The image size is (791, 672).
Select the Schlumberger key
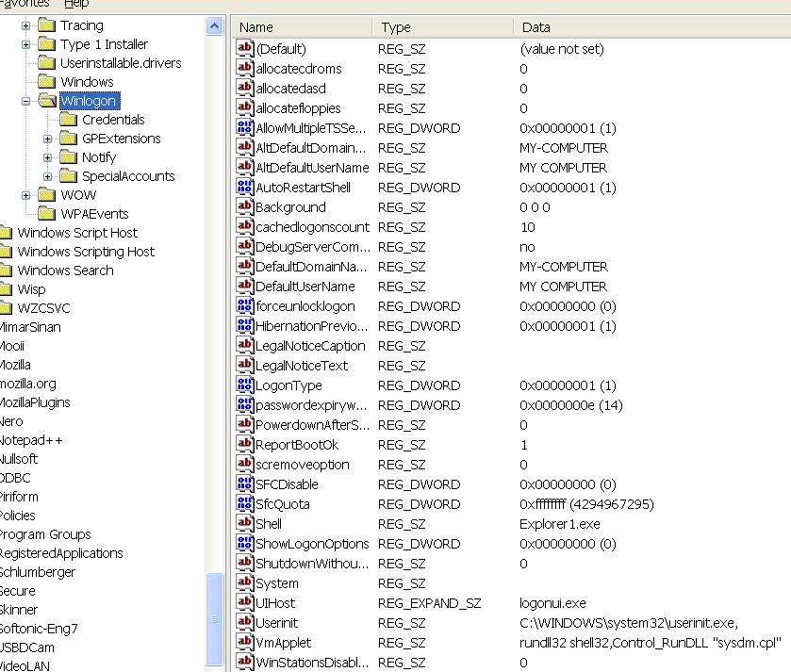click(x=38, y=572)
